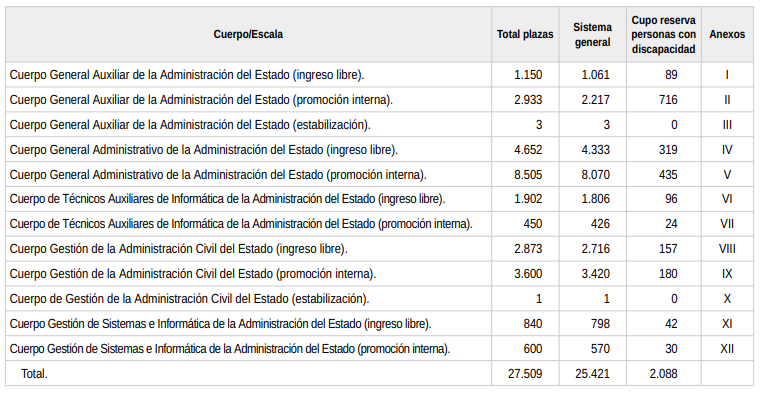Select the Total. row label
760x393 pixels.
34,374
